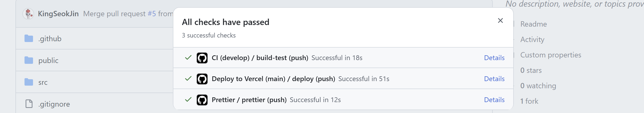Image resolution: width=644 pixels, height=113 pixels.
Task: Open Details for CI (develop) build-test
Action: click(494, 58)
